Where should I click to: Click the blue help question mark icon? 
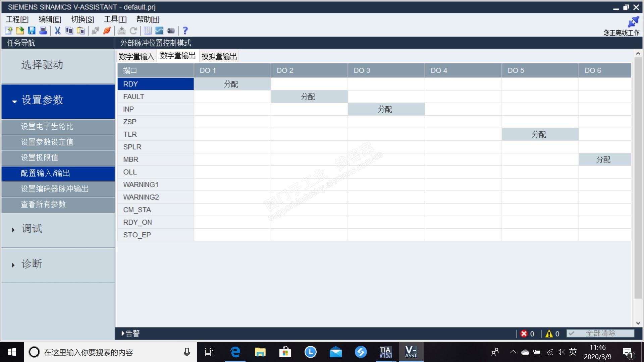[185, 31]
